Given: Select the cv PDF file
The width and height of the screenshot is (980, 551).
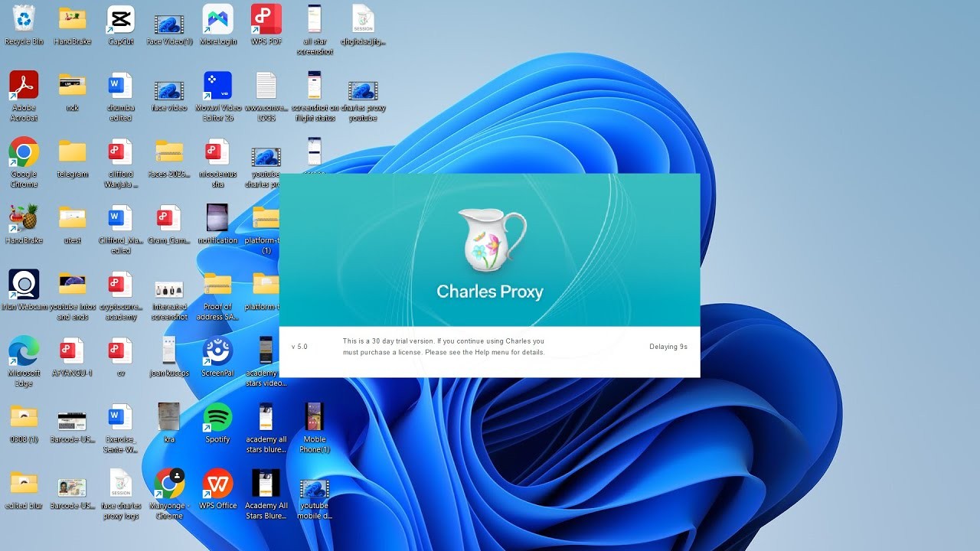Looking at the screenshot, I should click(121, 357).
